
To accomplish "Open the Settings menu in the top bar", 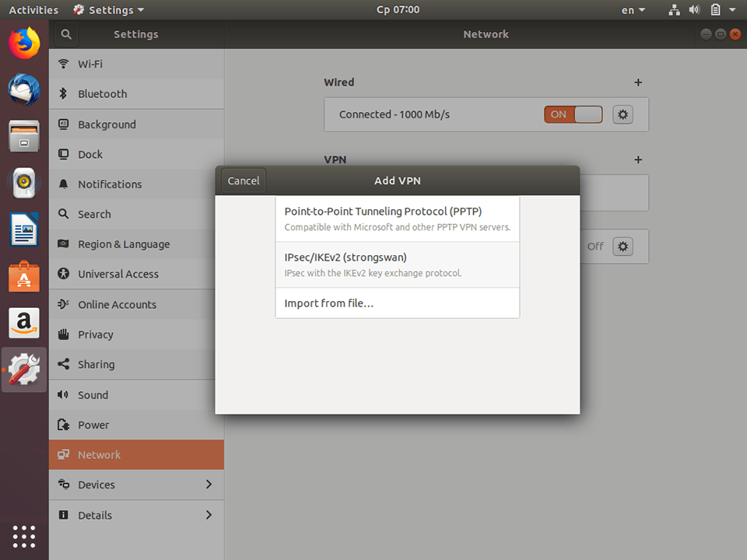I will coord(107,9).
